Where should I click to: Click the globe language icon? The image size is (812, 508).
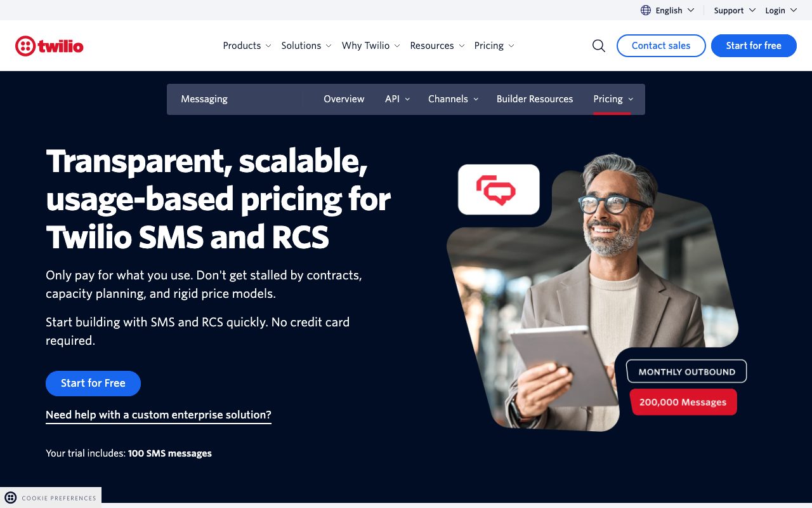[646, 10]
